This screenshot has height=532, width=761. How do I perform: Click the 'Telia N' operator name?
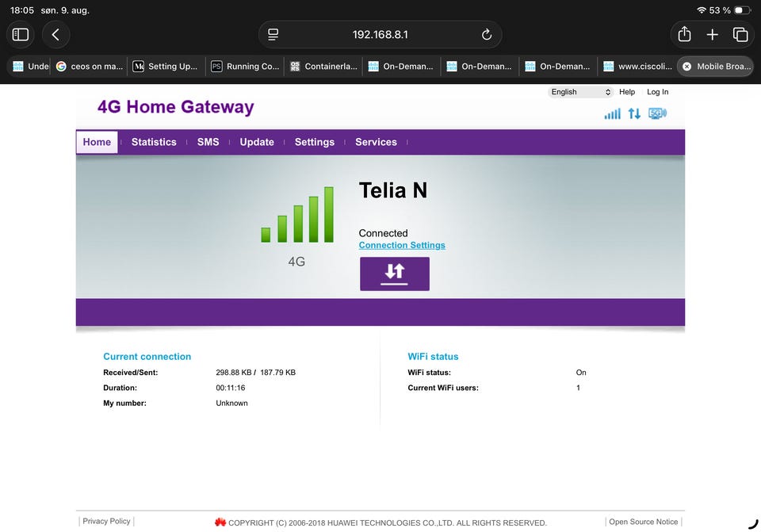coord(393,190)
